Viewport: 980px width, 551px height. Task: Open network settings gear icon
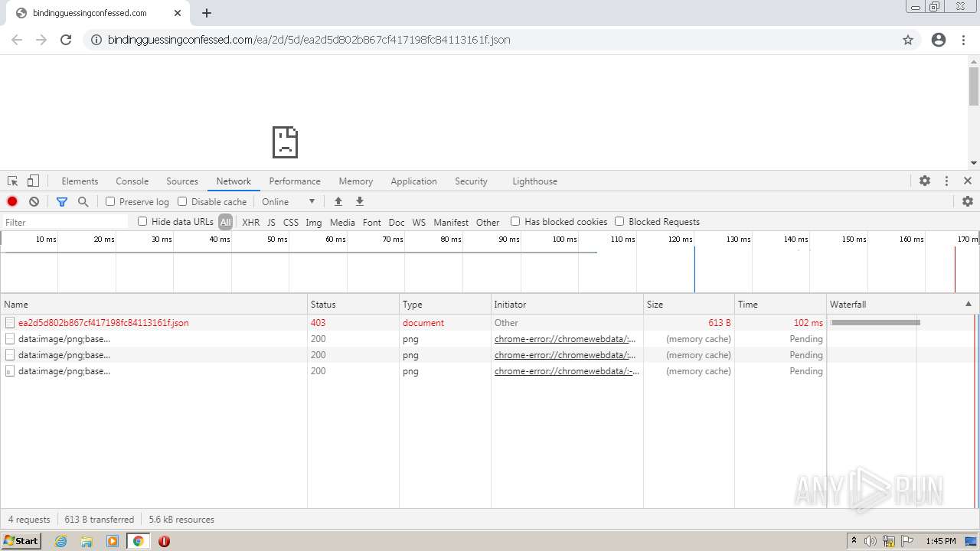(x=968, y=201)
